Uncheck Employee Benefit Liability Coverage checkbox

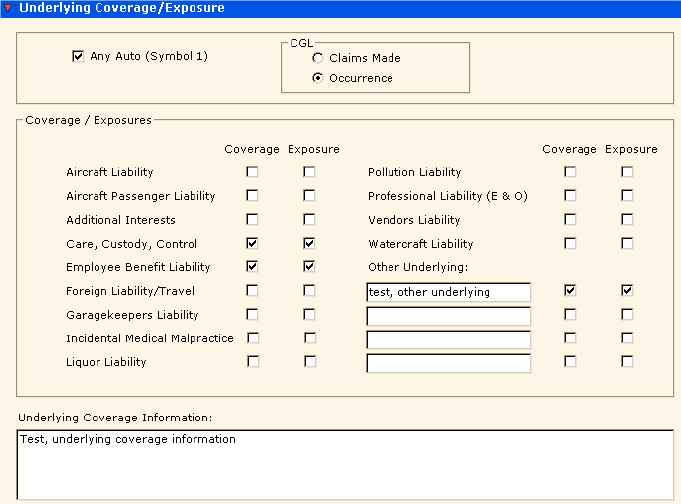(252, 266)
